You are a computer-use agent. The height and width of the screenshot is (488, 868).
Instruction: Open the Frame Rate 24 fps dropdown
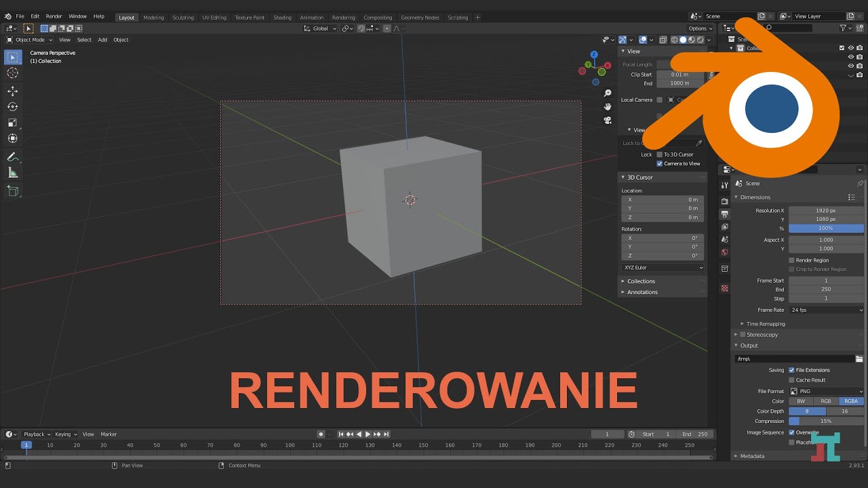point(827,310)
